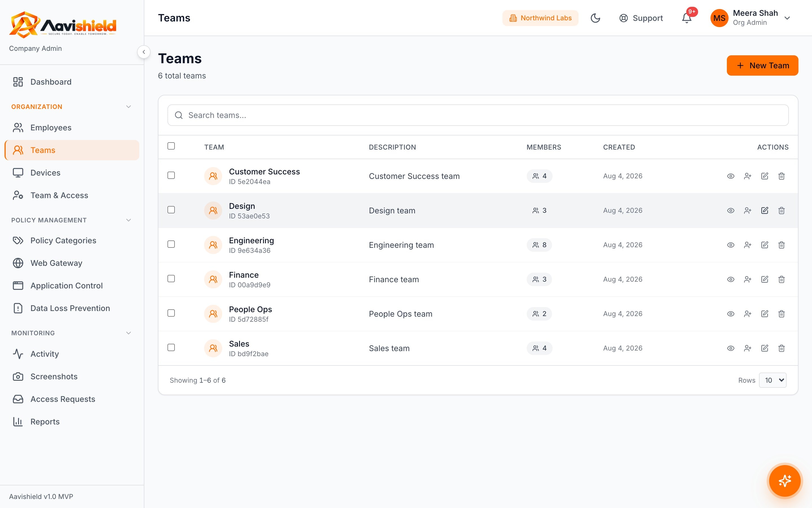Check the Engineering row checkbox
The height and width of the screenshot is (508, 812).
coord(171,244)
